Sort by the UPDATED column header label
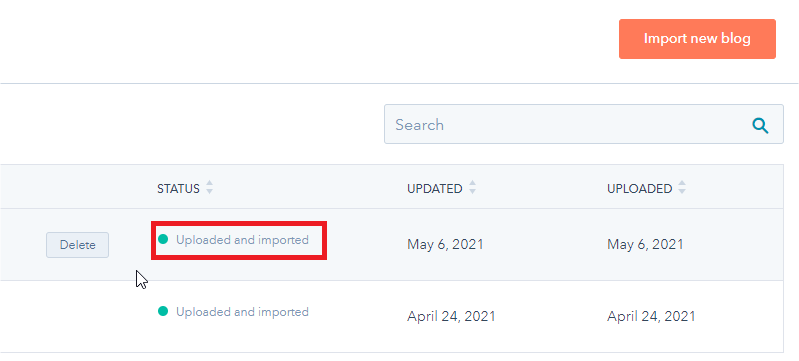The width and height of the screenshot is (799, 361). click(x=434, y=189)
